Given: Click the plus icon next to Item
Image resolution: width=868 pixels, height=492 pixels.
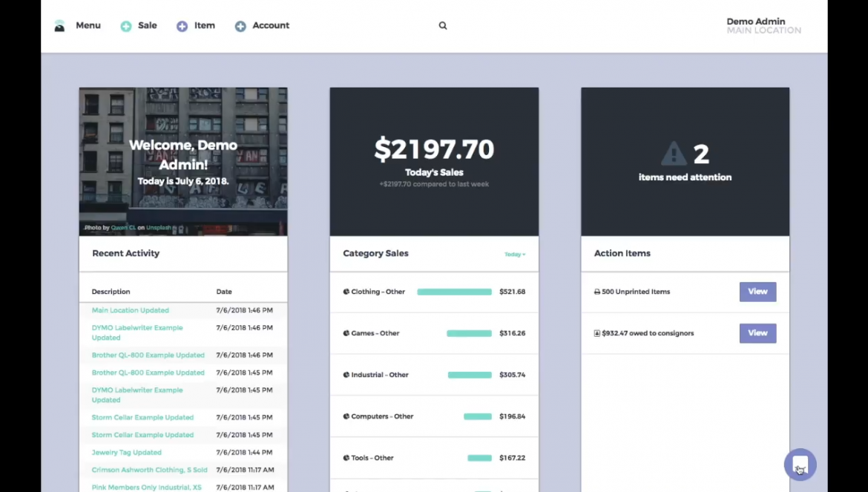Looking at the screenshot, I should pyautogui.click(x=182, y=25).
